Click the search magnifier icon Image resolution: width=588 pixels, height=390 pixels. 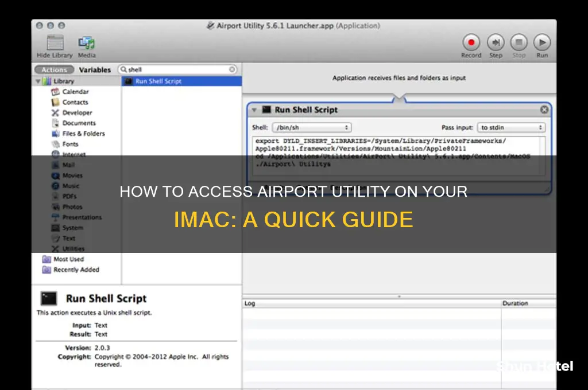point(123,69)
